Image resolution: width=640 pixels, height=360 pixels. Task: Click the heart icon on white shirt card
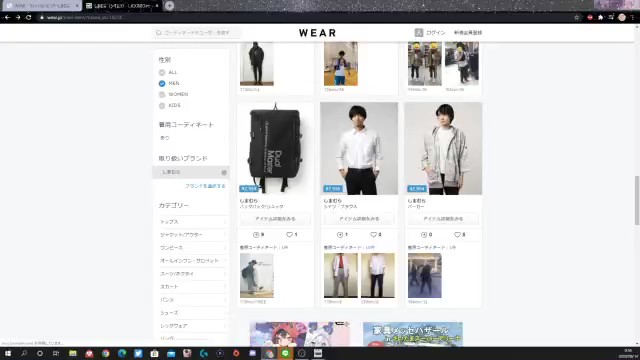point(373,235)
